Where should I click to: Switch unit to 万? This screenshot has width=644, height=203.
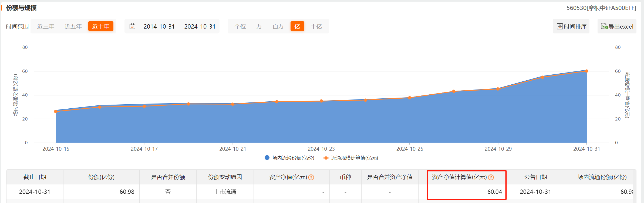point(259,26)
